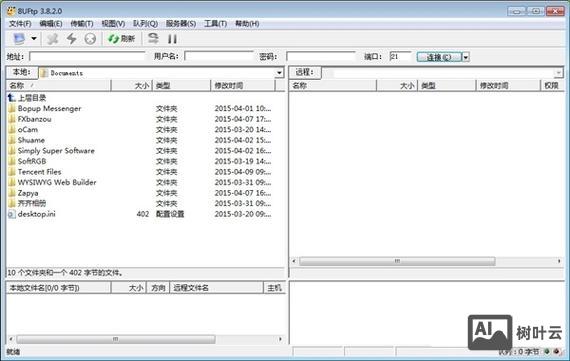This screenshot has width=570, height=361.
Task: Select the WYSIWYG Web Builder folder
Action: (x=57, y=182)
